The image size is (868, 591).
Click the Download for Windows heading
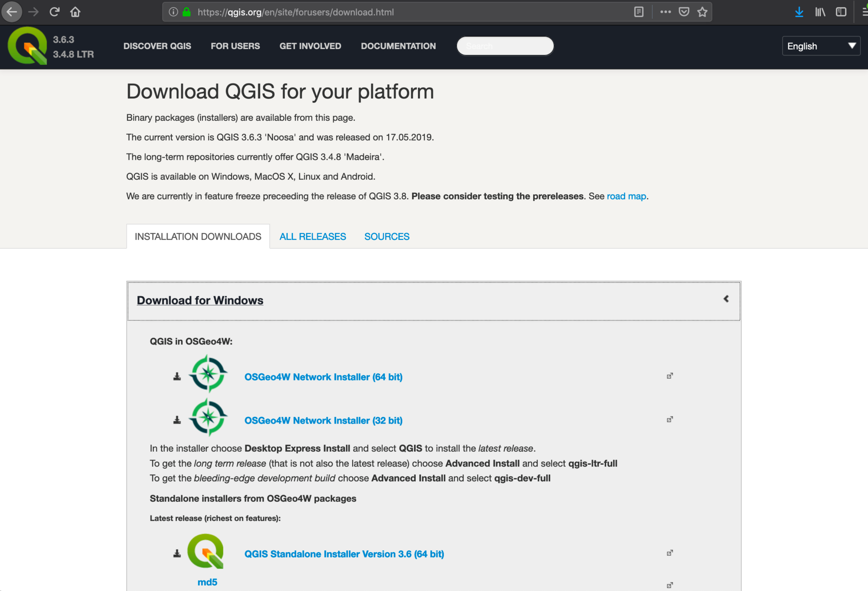tap(200, 300)
